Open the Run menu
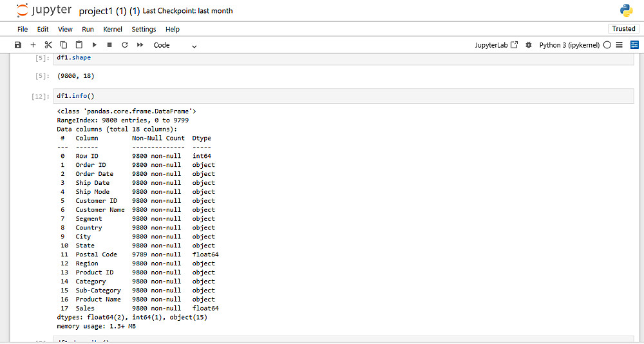This screenshot has width=644, height=344. click(88, 29)
